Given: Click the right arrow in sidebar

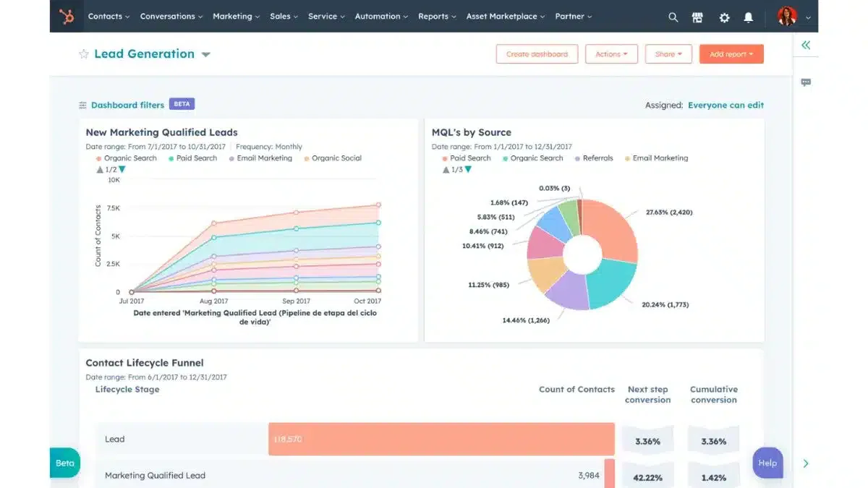Looking at the screenshot, I should (x=806, y=463).
